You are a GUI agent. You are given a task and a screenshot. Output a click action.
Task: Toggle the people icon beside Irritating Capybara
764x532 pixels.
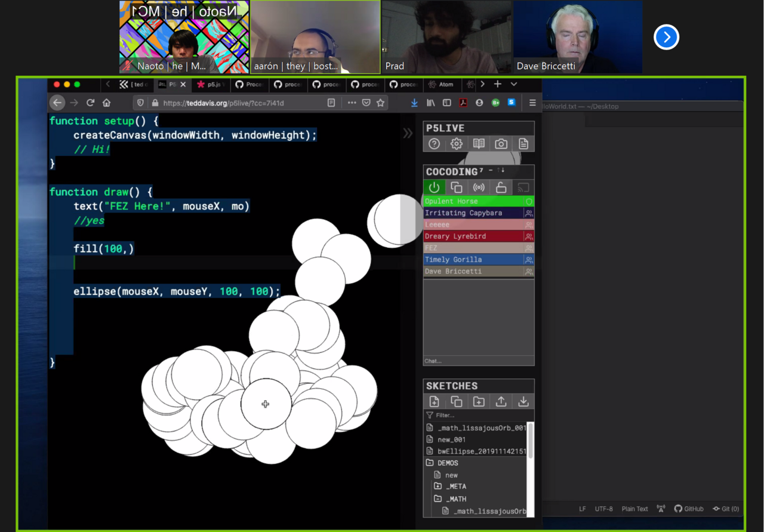click(529, 213)
